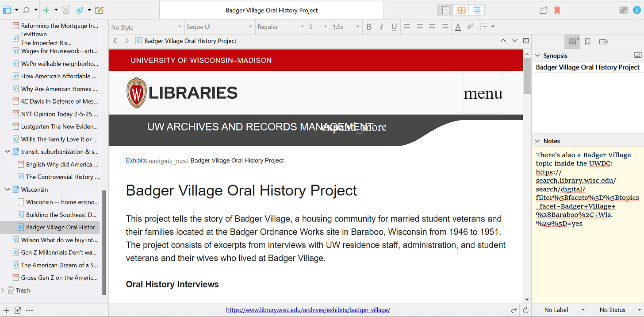Click the Share export icon

coord(544,10)
